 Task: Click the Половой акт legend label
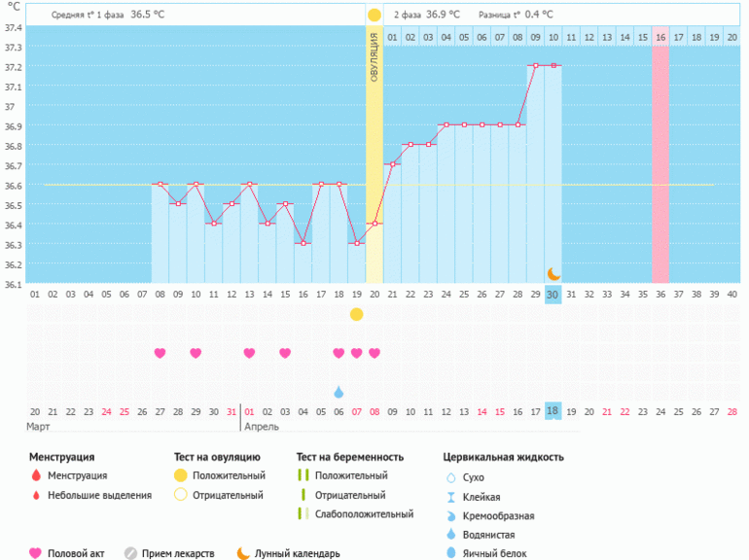pyautogui.click(x=80, y=553)
